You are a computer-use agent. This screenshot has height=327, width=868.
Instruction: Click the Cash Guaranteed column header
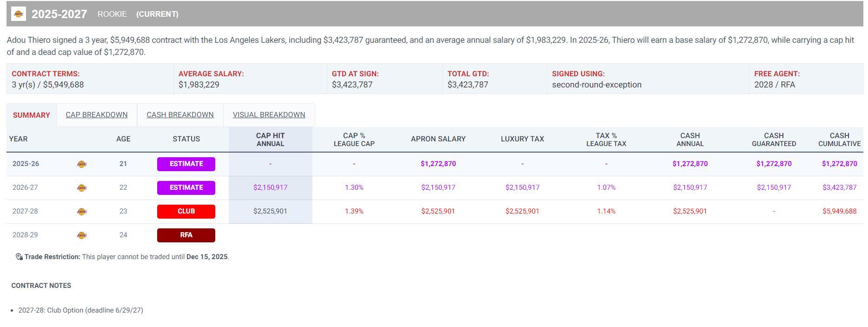click(774, 140)
